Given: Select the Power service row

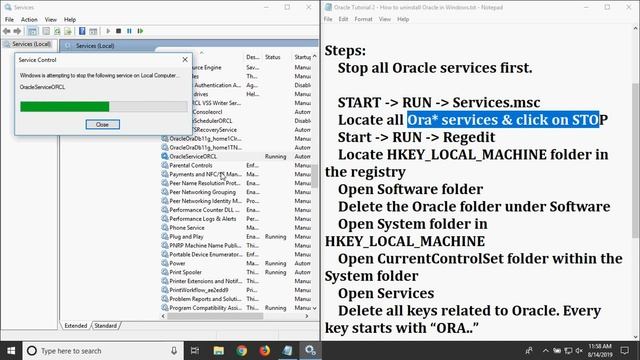Looking at the screenshot, I should [x=236, y=263].
